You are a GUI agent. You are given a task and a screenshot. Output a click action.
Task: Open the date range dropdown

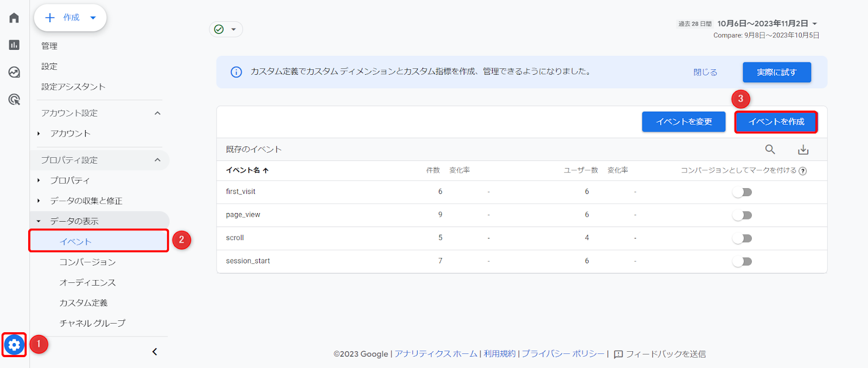click(x=814, y=24)
